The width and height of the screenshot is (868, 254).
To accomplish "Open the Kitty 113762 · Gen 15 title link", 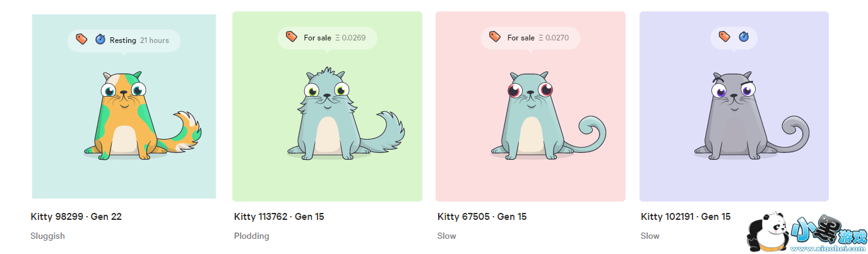I will [x=279, y=217].
